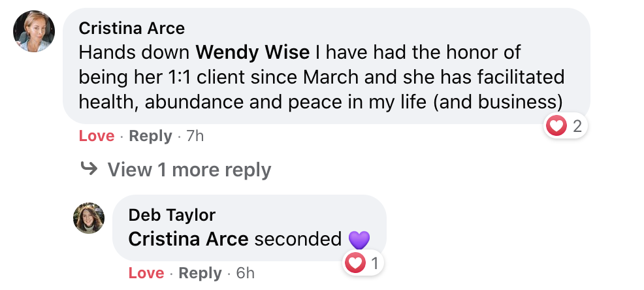The image size is (644, 290).
Task: Open Cristina Arce's profile picture
Action: (x=33, y=31)
